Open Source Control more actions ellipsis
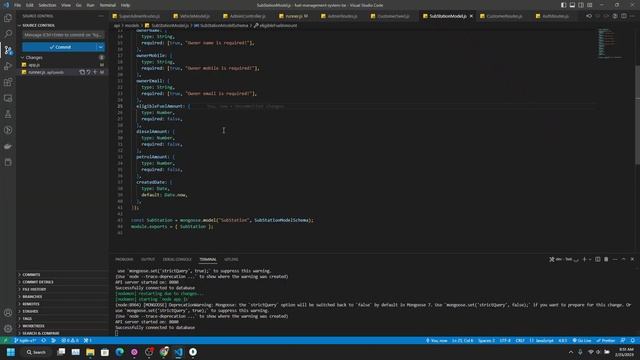The width and height of the screenshot is (640, 360). (x=101, y=16)
